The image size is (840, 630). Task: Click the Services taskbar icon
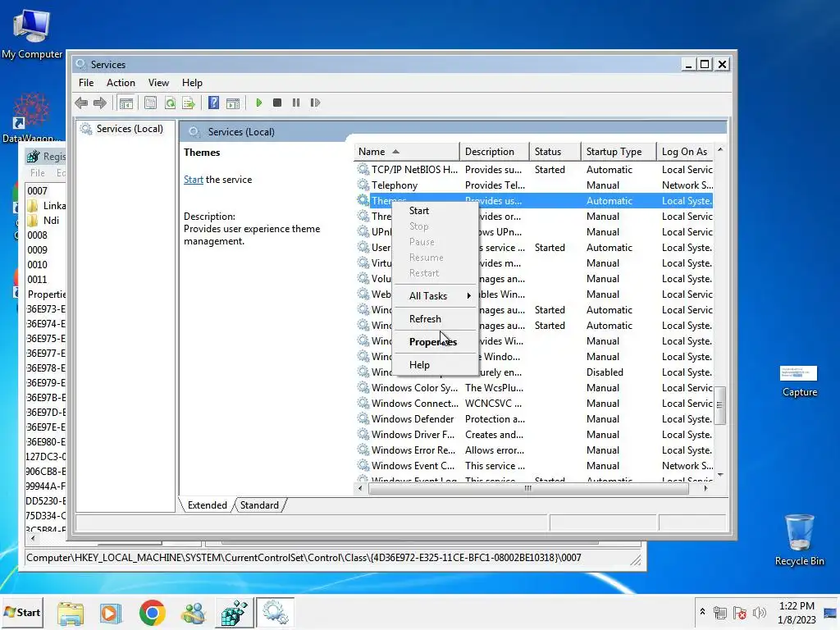click(x=276, y=613)
